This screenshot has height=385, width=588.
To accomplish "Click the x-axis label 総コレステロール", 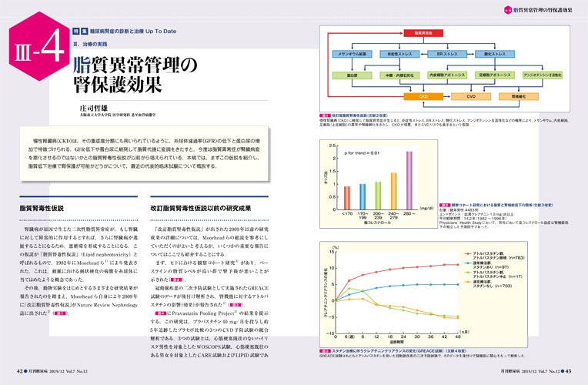I will coord(377,223).
